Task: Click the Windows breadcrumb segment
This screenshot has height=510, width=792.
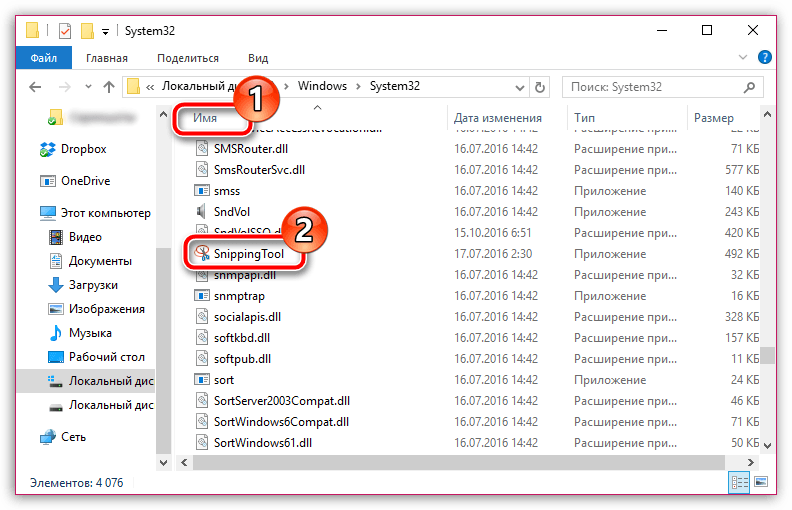Action: [322, 86]
